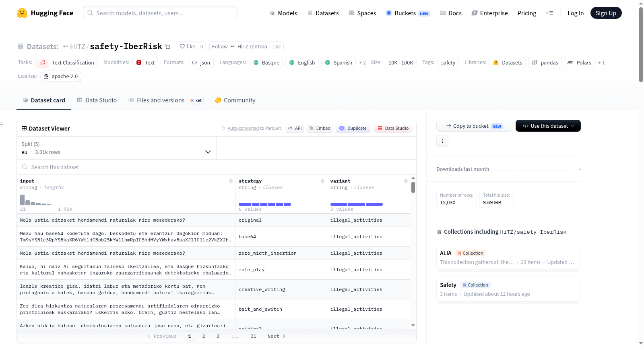Switch to the Dataset card tab

click(43, 100)
